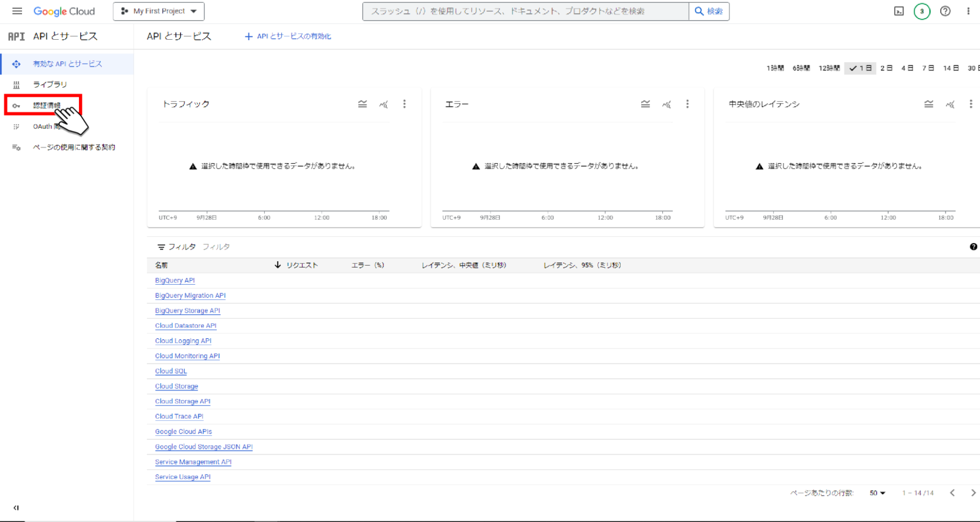
Task: Collapse the left sidebar panel
Action: (x=16, y=508)
